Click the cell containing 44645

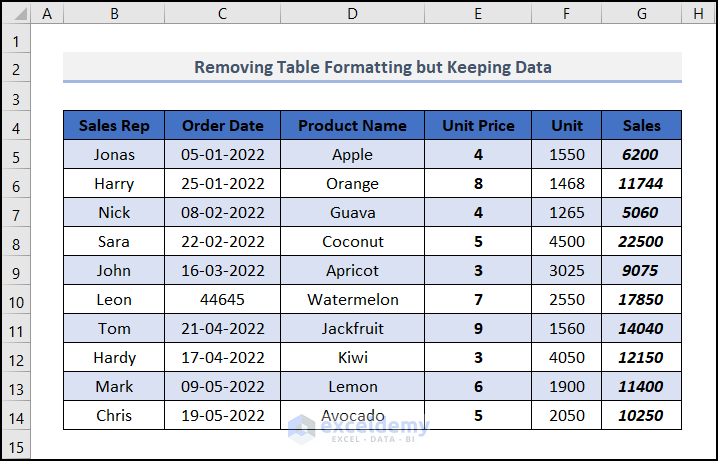(223, 300)
